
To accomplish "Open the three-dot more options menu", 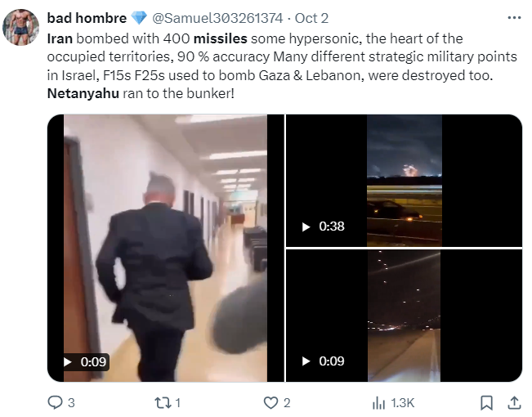I will (514, 18).
